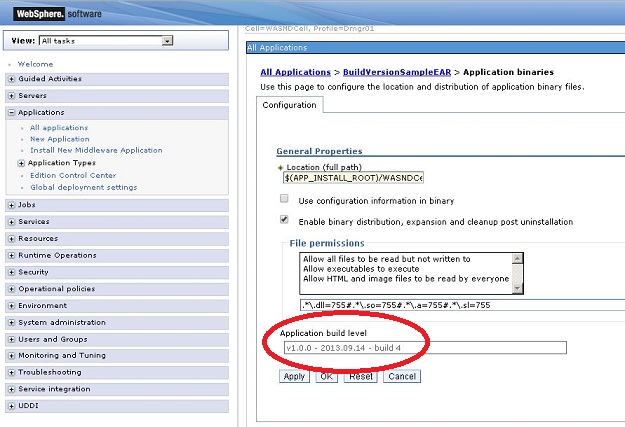Expand the Resources section
Viewport: 625px width, 427px height.
pos(12,238)
